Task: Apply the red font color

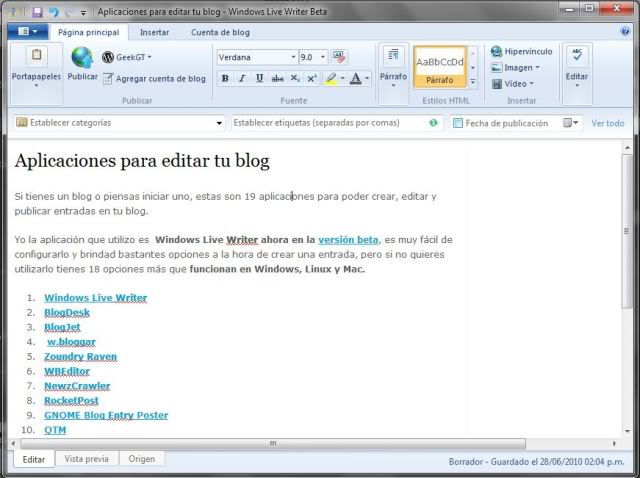Action: (356, 78)
